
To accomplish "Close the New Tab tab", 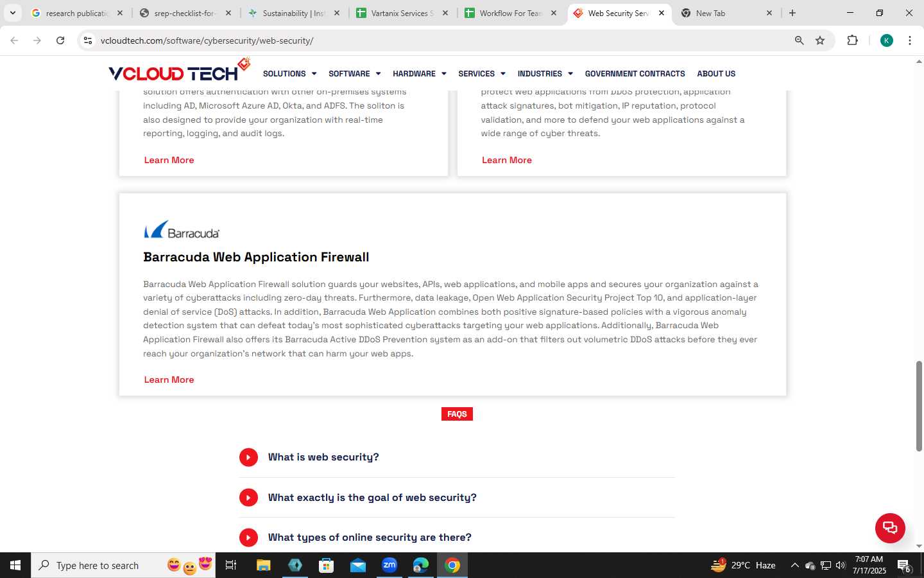I will click(769, 13).
